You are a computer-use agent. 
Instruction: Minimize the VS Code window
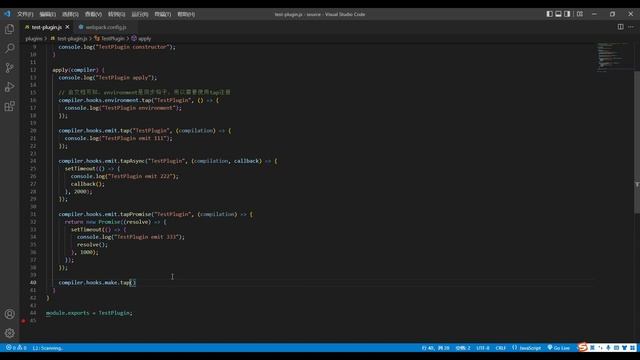click(594, 14)
